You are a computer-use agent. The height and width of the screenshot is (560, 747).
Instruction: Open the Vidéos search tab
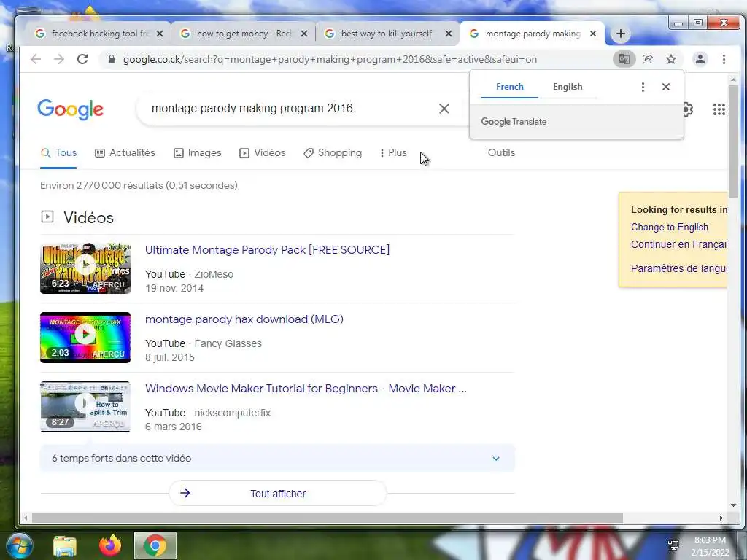tap(262, 153)
